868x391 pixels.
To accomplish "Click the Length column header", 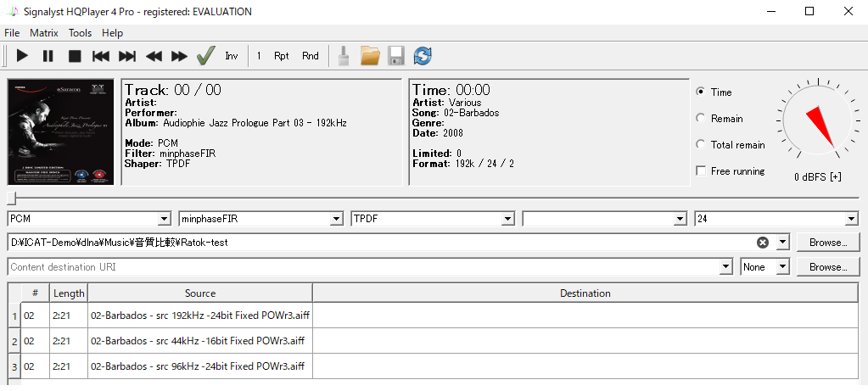I will [69, 293].
